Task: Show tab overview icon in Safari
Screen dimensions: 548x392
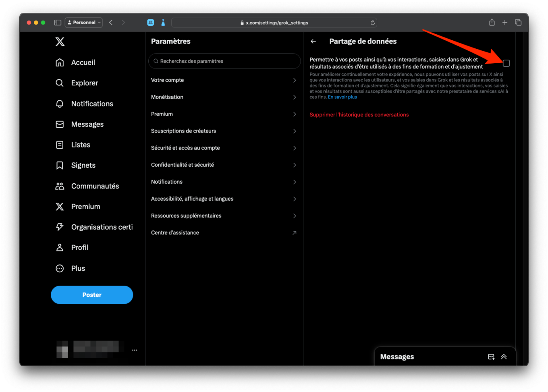Action: [x=518, y=23]
